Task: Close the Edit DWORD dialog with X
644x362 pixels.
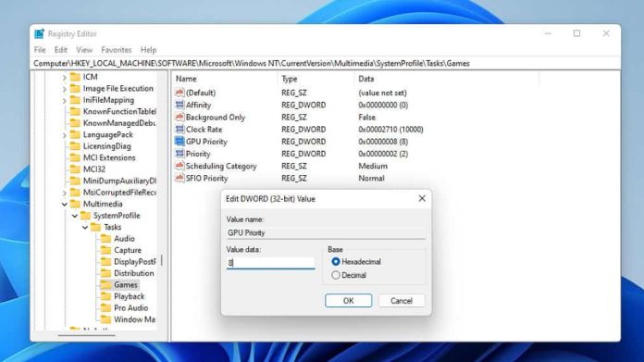Action: click(x=422, y=198)
